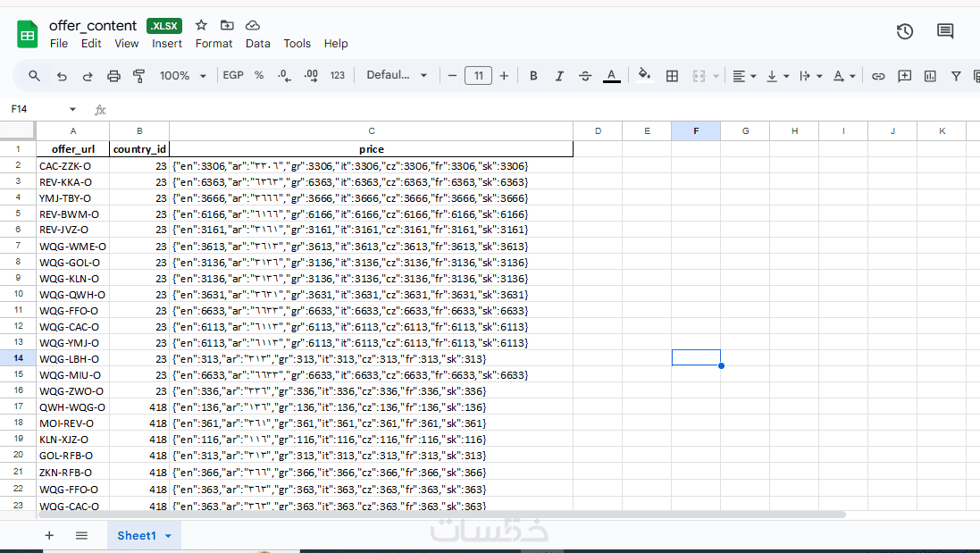
Task: Click the offer_content document title
Action: click(x=93, y=26)
